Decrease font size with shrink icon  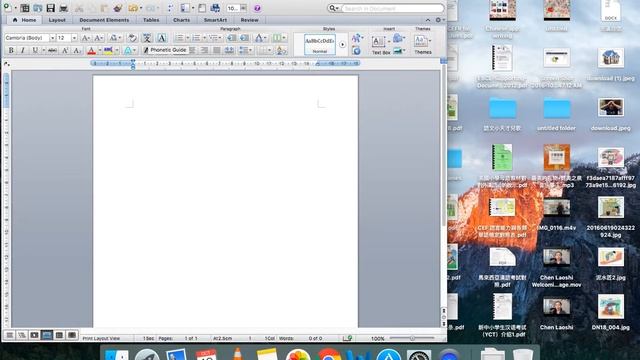(98, 38)
